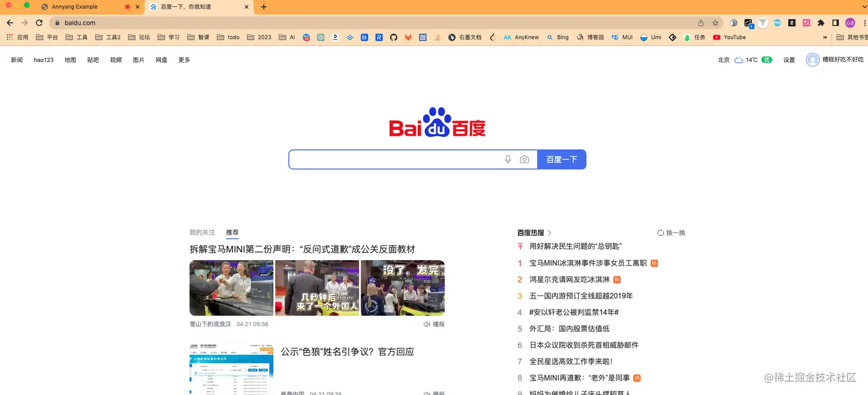Click the pink translate extension icon
868x395 pixels.
coord(807,23)
